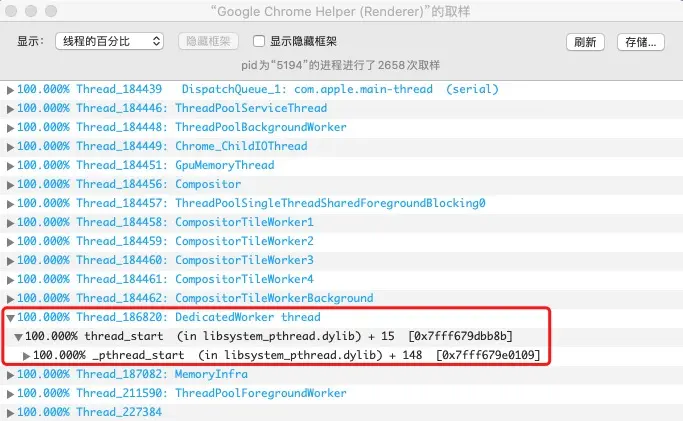Expand Thread_184462 CompositorTileWorkerBackground triangle
This screenshot has width=683, height=421.
point(10,299)
